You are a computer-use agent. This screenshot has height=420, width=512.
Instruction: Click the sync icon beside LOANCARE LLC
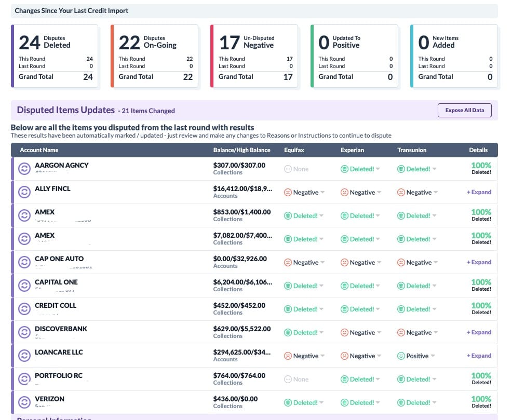[24, 356]
